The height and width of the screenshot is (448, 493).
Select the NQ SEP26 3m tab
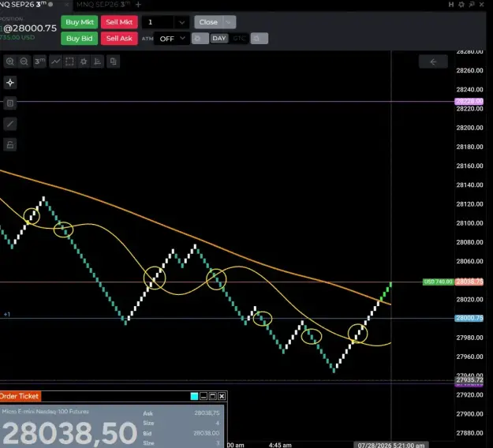[24, 5]
